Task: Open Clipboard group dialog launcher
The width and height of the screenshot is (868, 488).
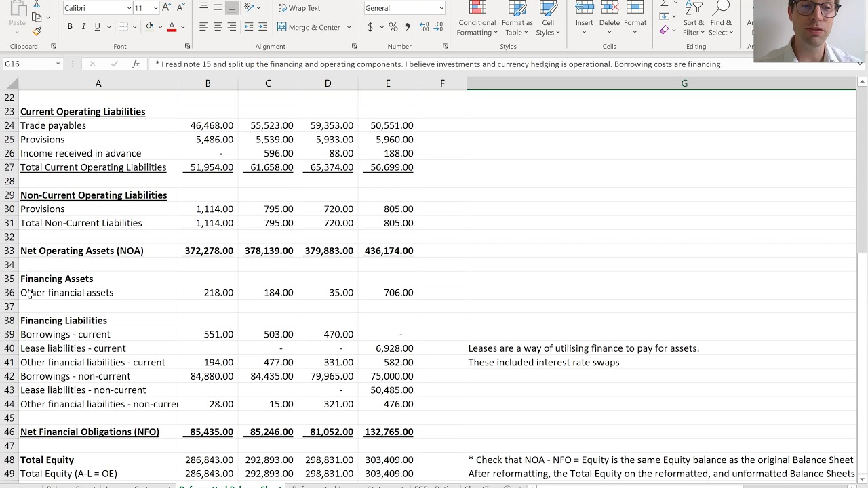Action: click(54, 46)
